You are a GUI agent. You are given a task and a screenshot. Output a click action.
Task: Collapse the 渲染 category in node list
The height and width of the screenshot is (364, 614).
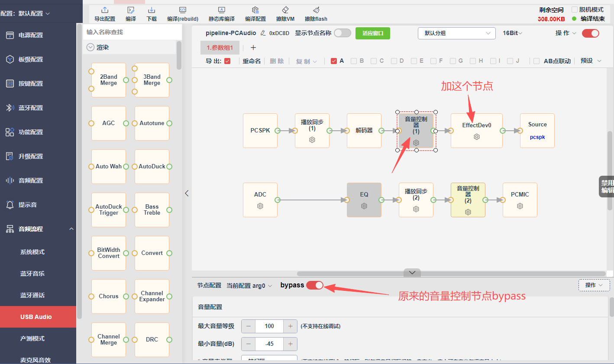pyautogui.click(x=90, y=48)
